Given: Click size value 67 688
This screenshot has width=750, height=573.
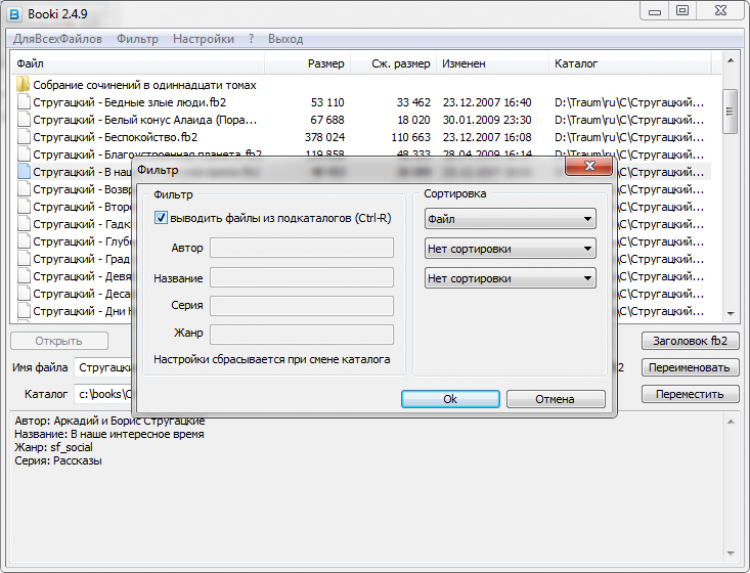Looking at the screenshot, I should coord(327,120).
